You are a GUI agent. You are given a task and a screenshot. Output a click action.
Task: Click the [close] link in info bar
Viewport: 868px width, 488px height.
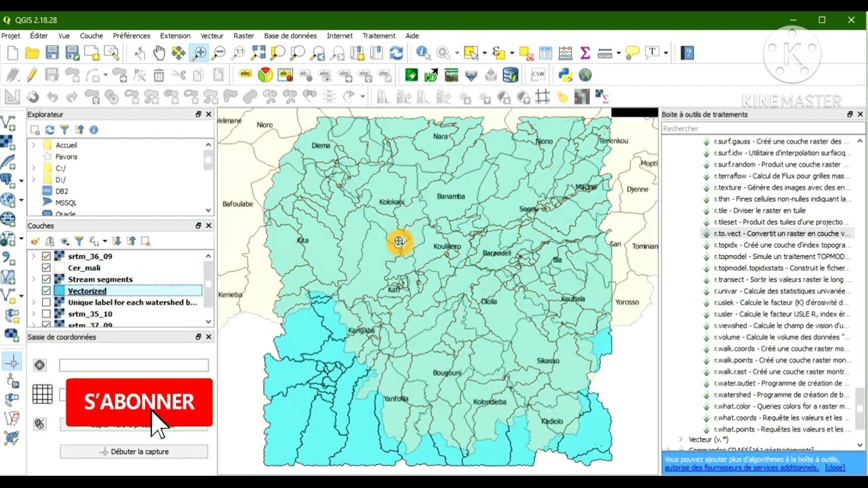(835, 468)
